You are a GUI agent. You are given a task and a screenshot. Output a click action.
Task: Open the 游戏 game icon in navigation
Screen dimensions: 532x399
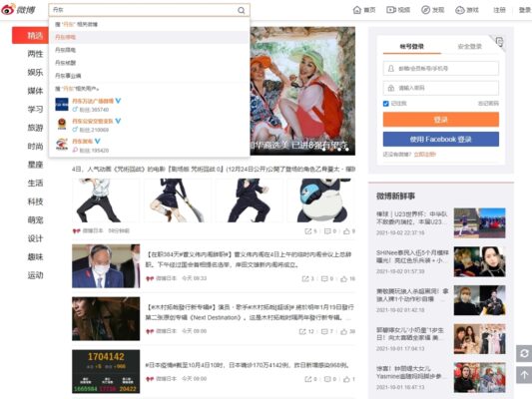[x=460, y=10]
